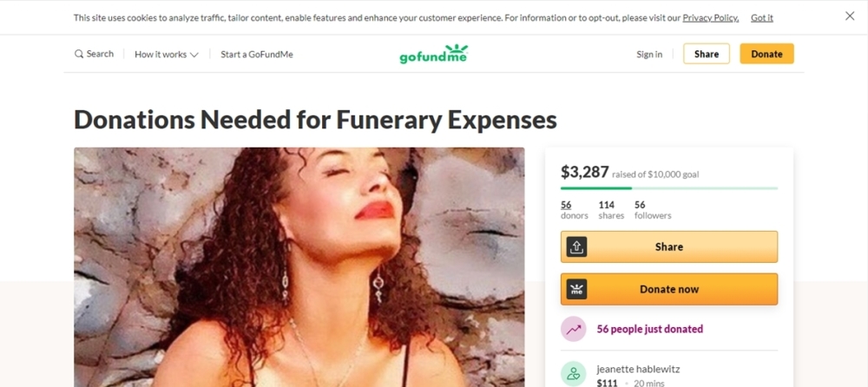
Task: Dismiss the cookie banner with the X
Action: 850,16
